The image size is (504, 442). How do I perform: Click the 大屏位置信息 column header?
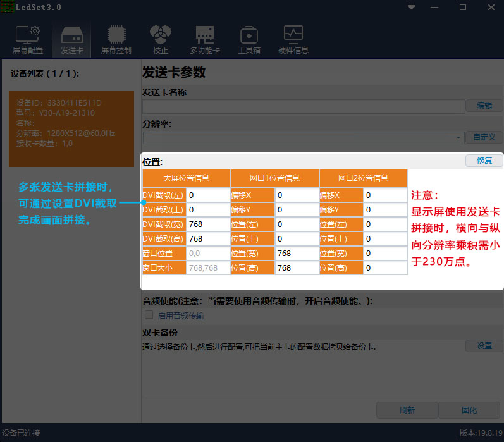click(187, 178)
